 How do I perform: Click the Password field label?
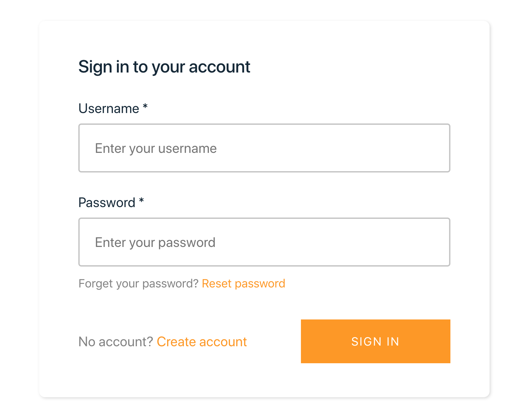coord(107,203)
